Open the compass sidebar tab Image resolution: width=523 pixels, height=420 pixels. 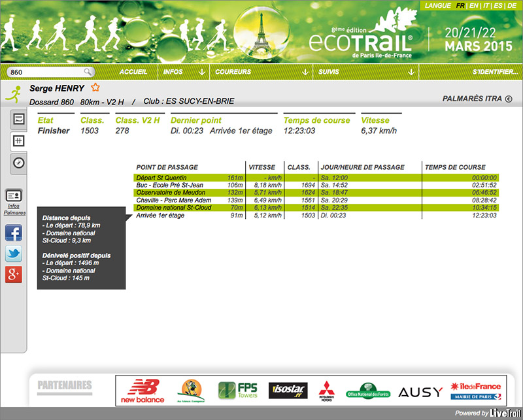tap(19, 163)
